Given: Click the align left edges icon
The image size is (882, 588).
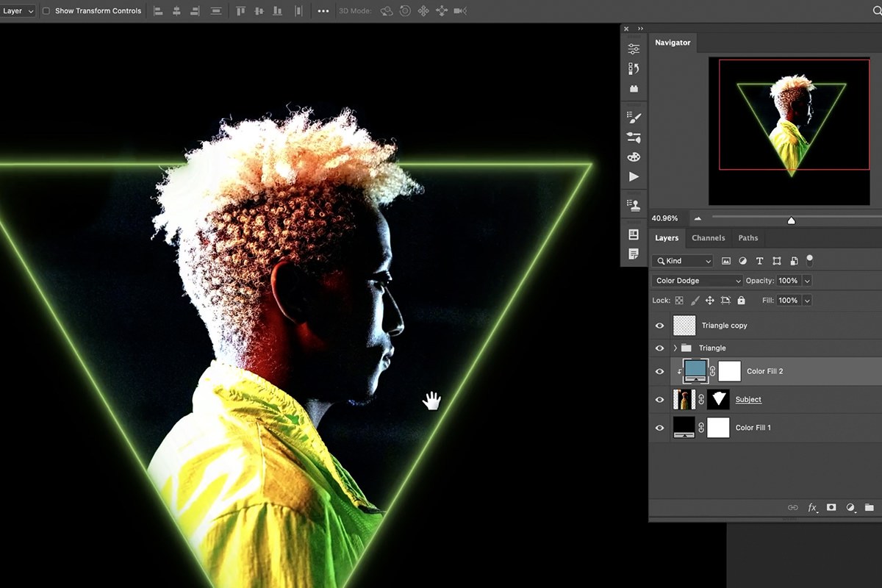Looking at the screenshot, I should point(158,11).
